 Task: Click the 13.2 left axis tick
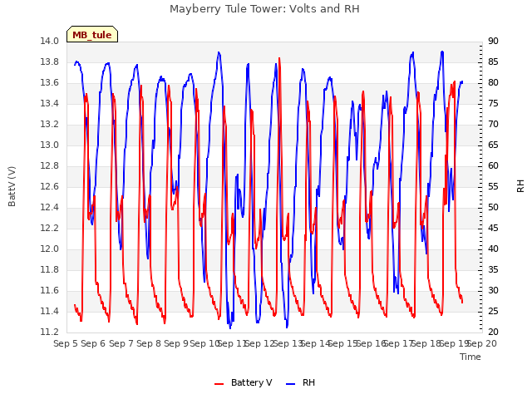(x=50, y=125)
